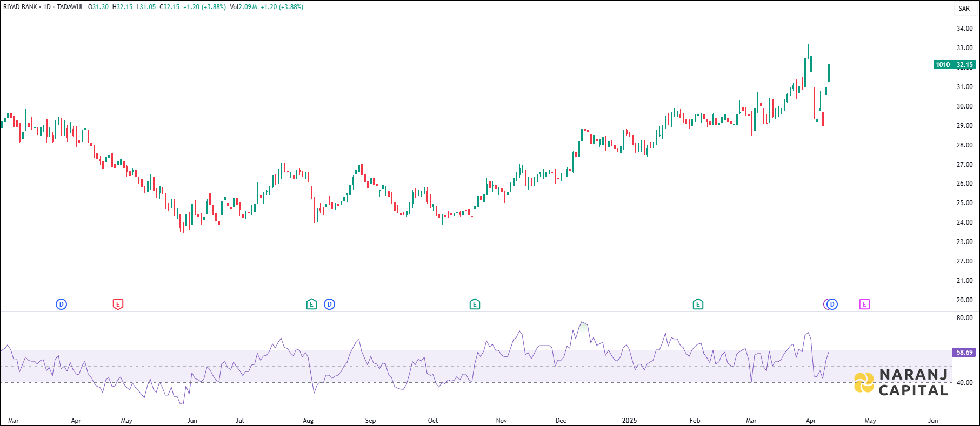
Task: Click the O31.30 open price value
Action: coord(98,7)
